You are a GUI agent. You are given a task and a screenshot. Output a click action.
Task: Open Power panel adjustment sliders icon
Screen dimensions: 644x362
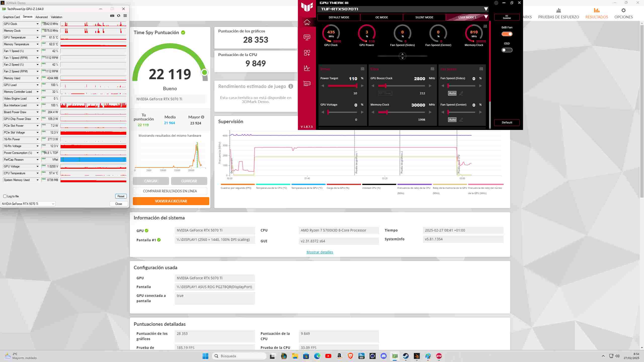363,69
